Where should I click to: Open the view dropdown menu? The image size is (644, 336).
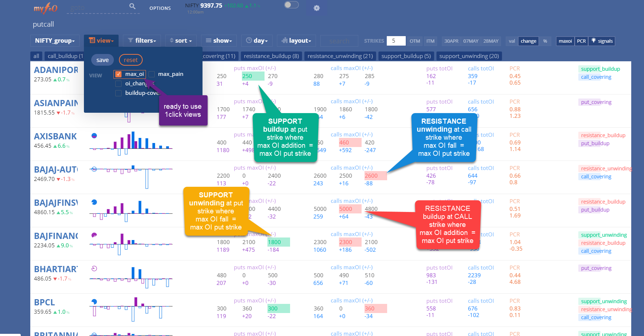[x=101, y=40]
